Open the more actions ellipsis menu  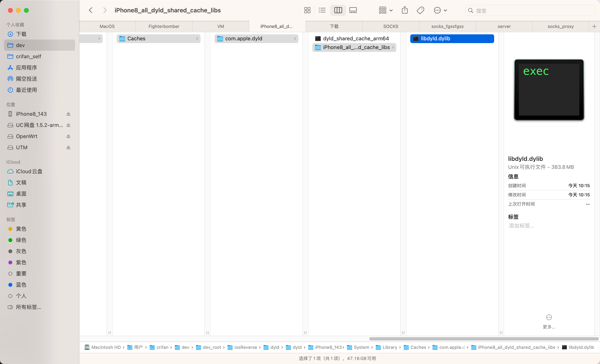(440, 10)
